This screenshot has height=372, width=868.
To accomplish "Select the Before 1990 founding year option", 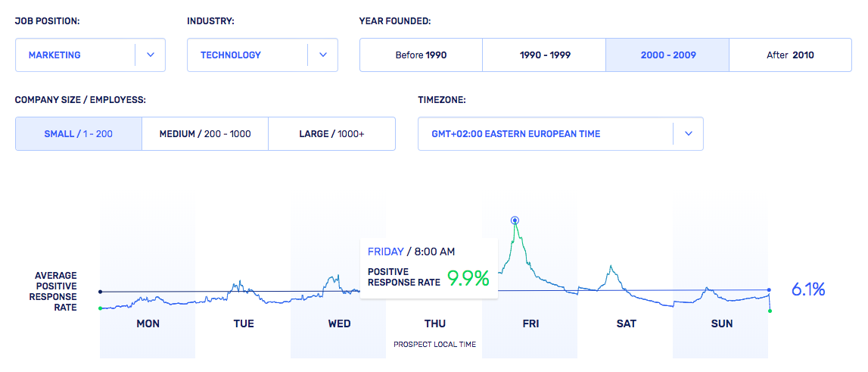I will click(x=421, y=55).
